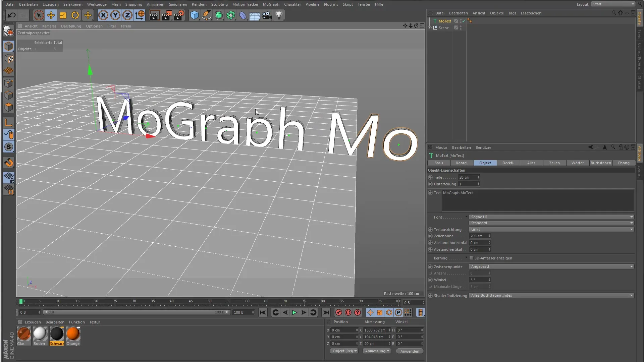644x362 pixels.
Task: Enable the Axis mode icon
Action: pos(9,123)
